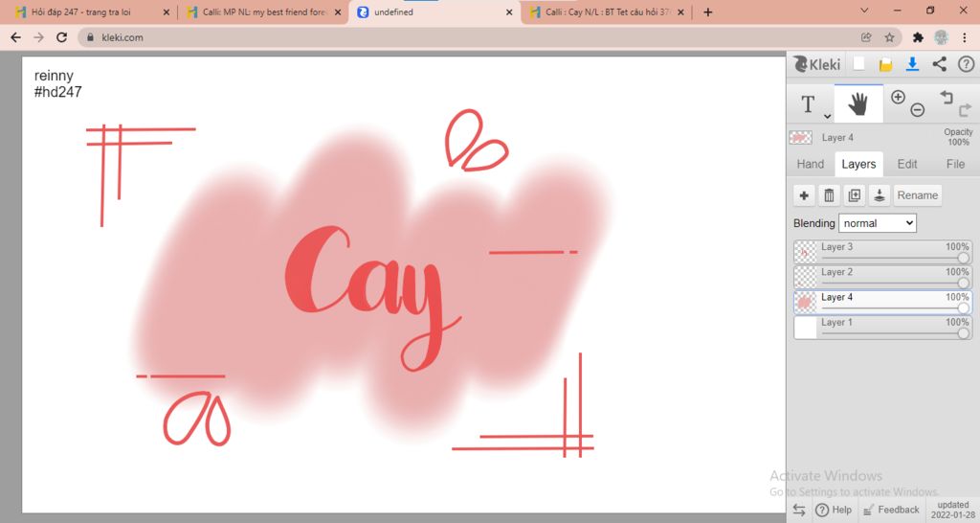Open the browser profile avatar
The height and width of the screenshot is (523, 980).
click(x=942, y=37)
